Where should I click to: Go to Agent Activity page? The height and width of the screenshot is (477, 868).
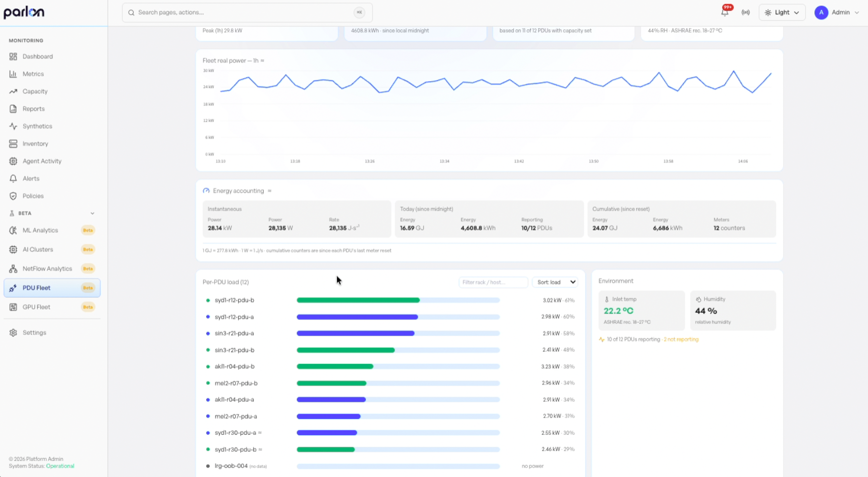[42, 161]
